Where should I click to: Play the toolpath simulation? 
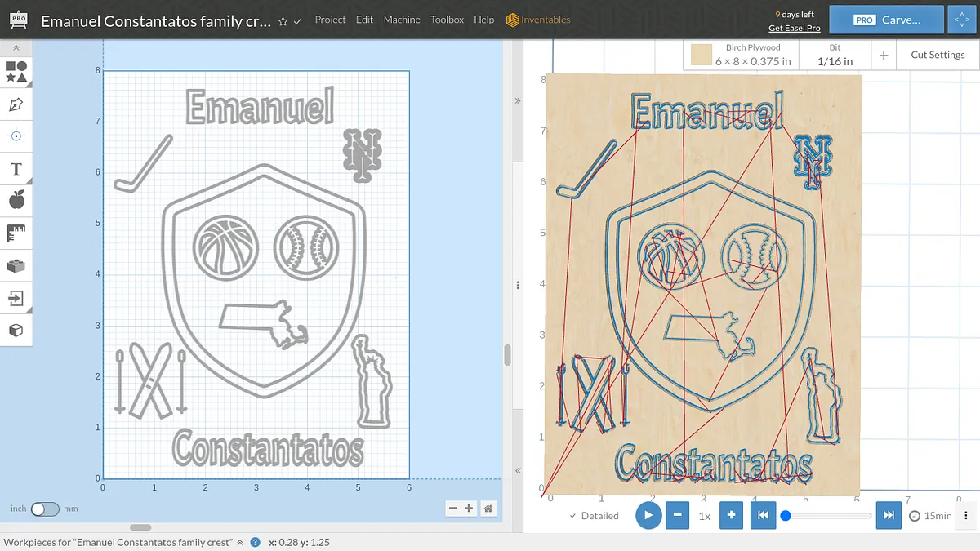click(648, 516)
